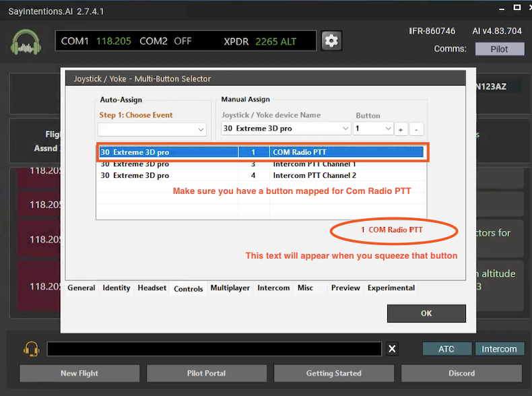Select the Controls tab

point(189,288)
